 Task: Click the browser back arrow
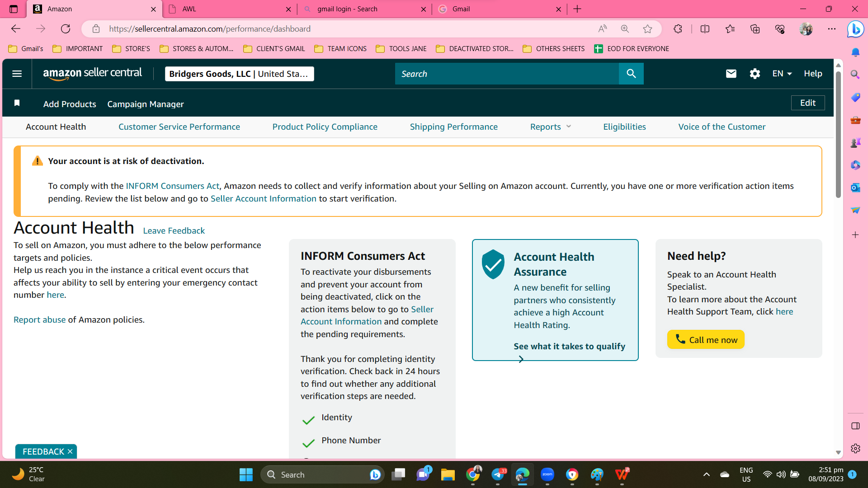16,29
